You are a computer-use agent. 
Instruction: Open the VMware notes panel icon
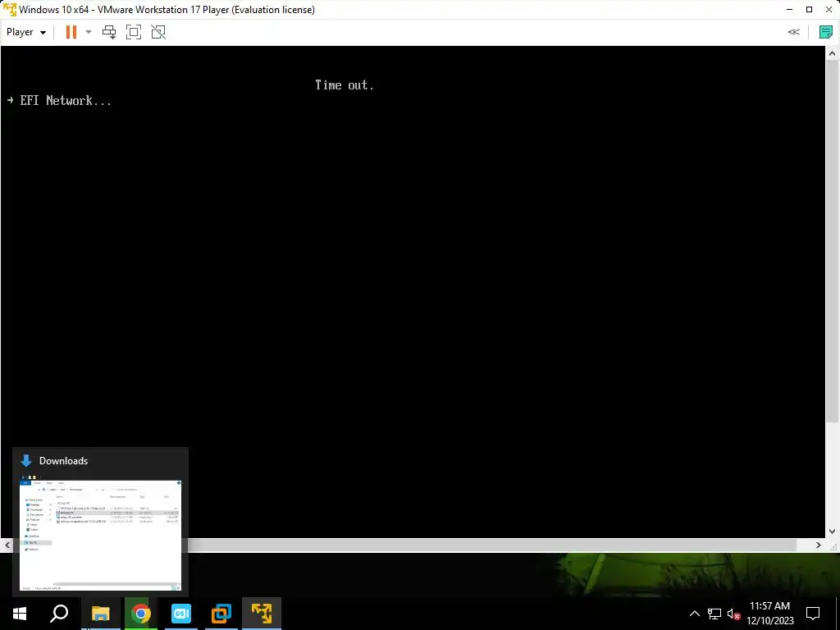click(825, 32)
